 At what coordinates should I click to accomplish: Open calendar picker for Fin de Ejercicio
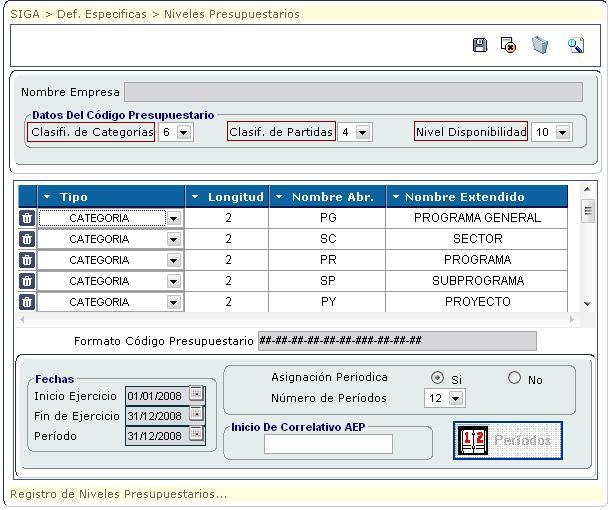pos(196,414)
